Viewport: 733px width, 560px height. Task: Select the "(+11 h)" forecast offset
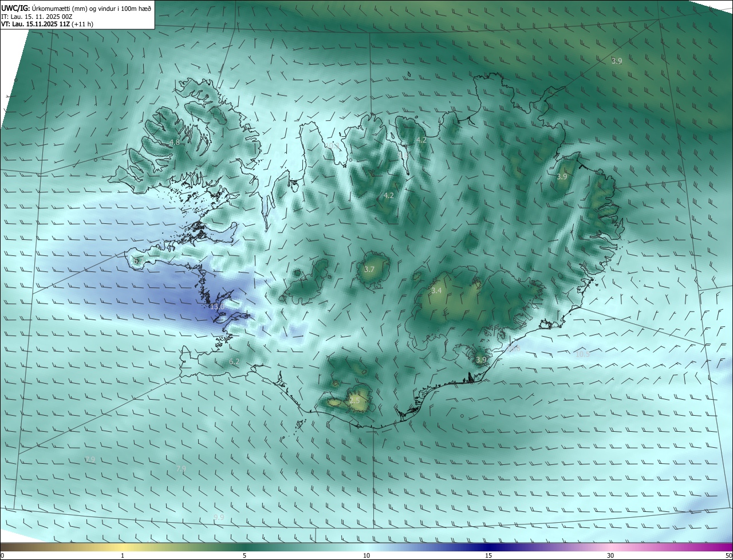tap(82, 24)
